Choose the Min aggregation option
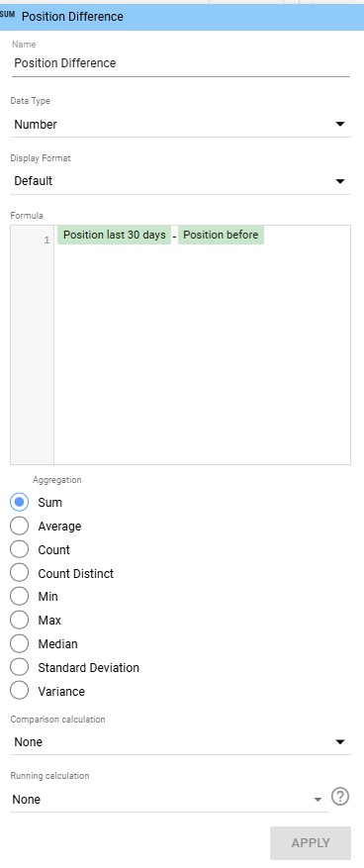The image size is (364, 868). point(20,597)
